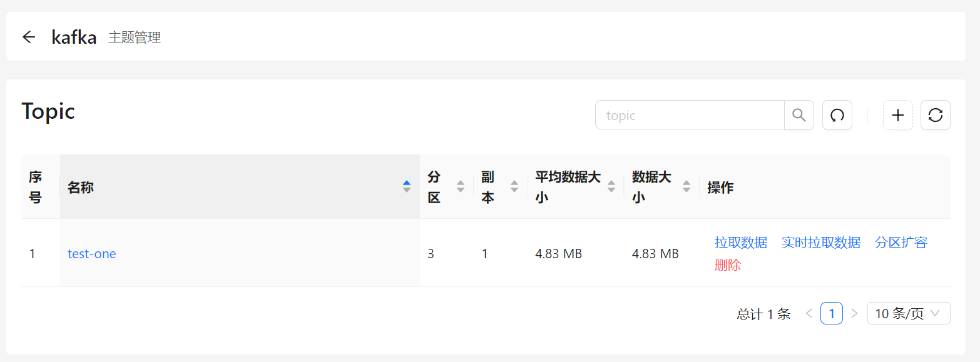Click the red 删除 link
The image size is (980, 362).
point(728,265)
